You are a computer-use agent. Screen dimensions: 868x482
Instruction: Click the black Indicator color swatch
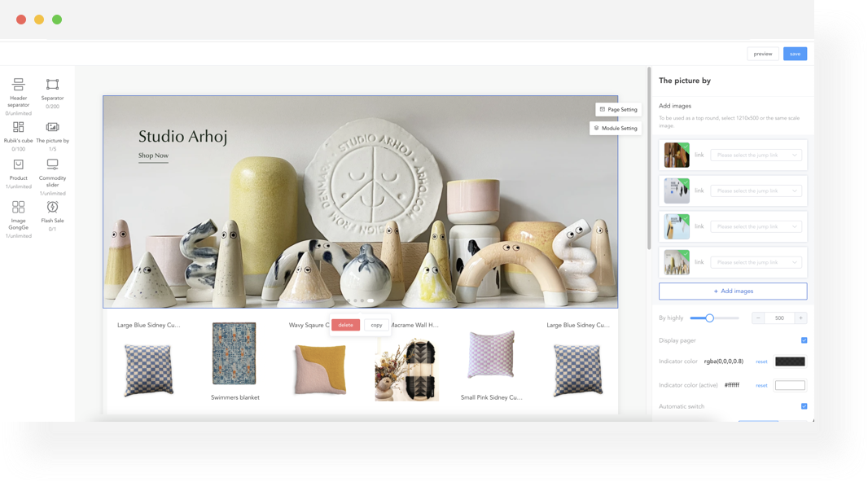(789, 361)
